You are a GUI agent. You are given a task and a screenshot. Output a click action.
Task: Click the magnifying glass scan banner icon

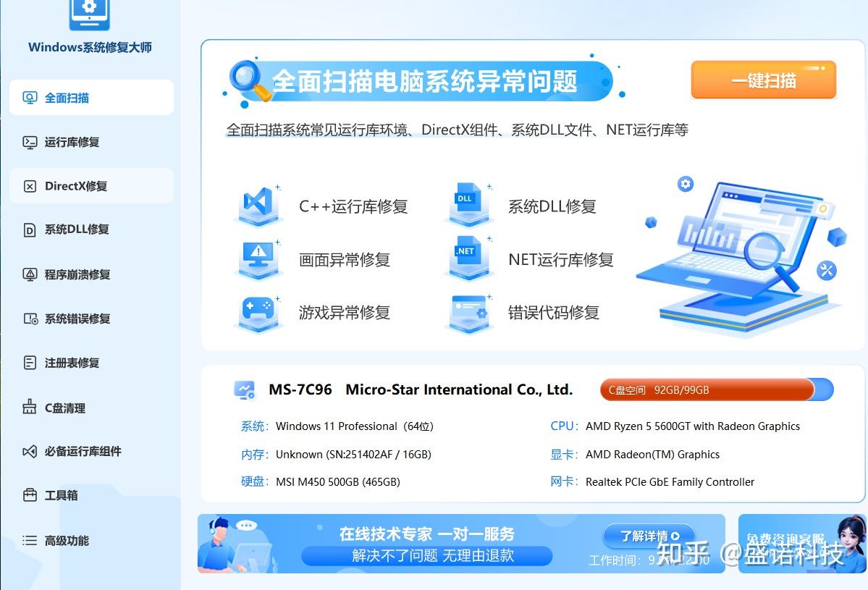click(x=250, y=80)
